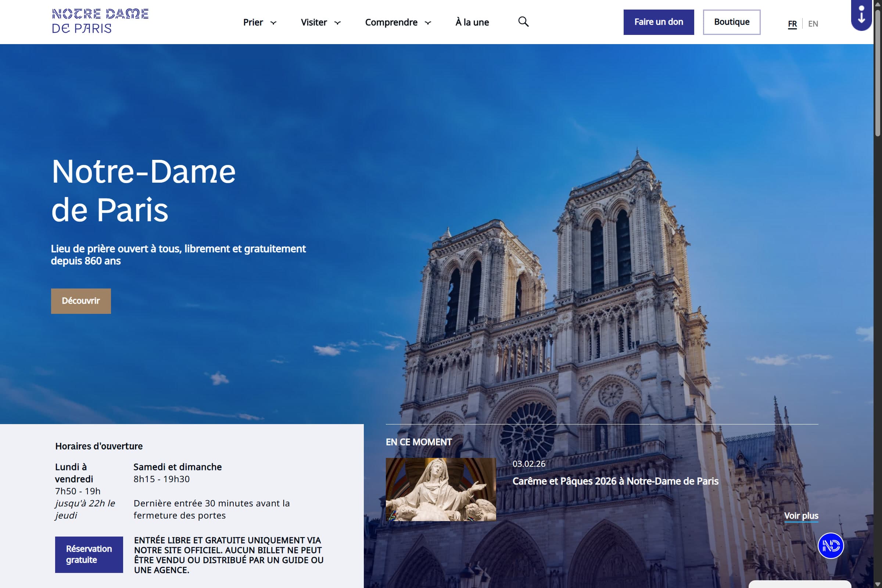The height and width of the screenshot is (588, 882).
Task: Expand the Prier navigation dropdown
Action: pyautogui.click(x=260, y=22)
